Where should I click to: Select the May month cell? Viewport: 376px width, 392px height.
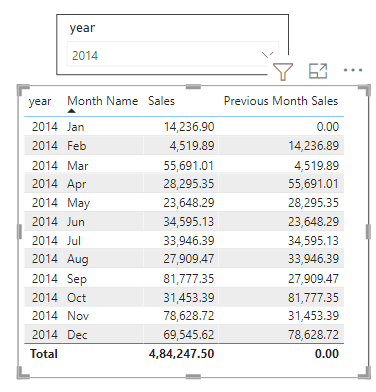click(79, 203)
